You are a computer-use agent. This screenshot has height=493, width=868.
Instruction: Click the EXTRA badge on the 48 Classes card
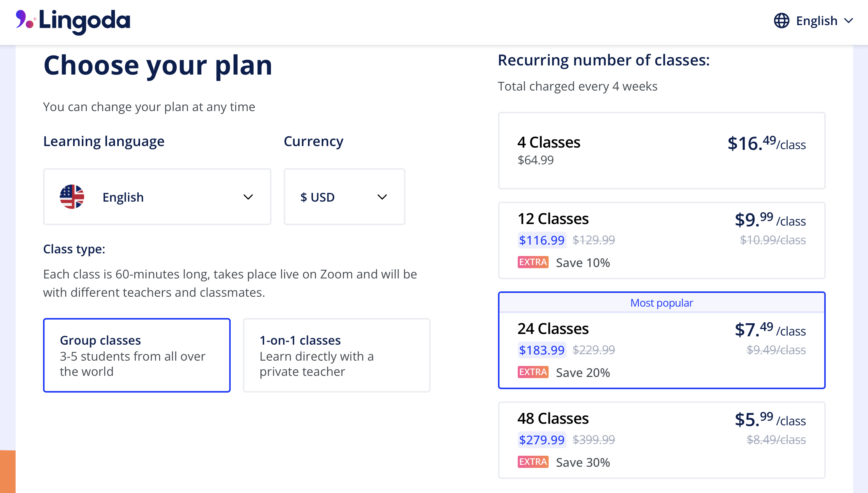(x=533, y=462)
